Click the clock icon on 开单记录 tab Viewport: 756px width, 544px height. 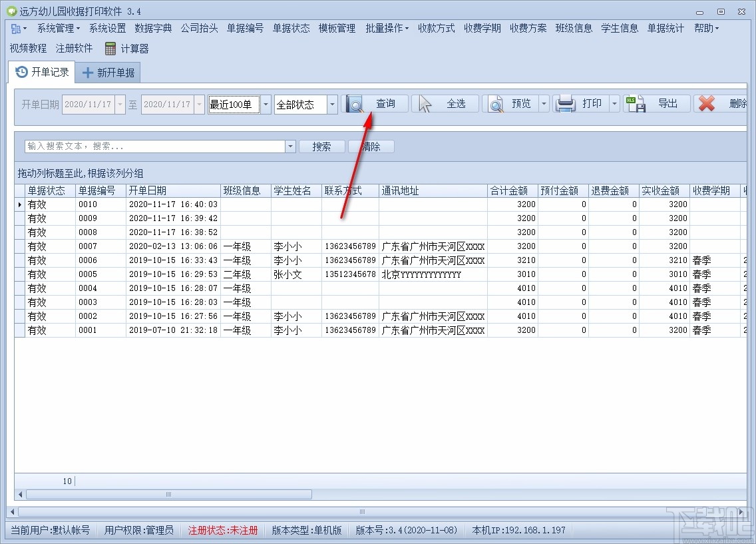click(x=22, y=73)
